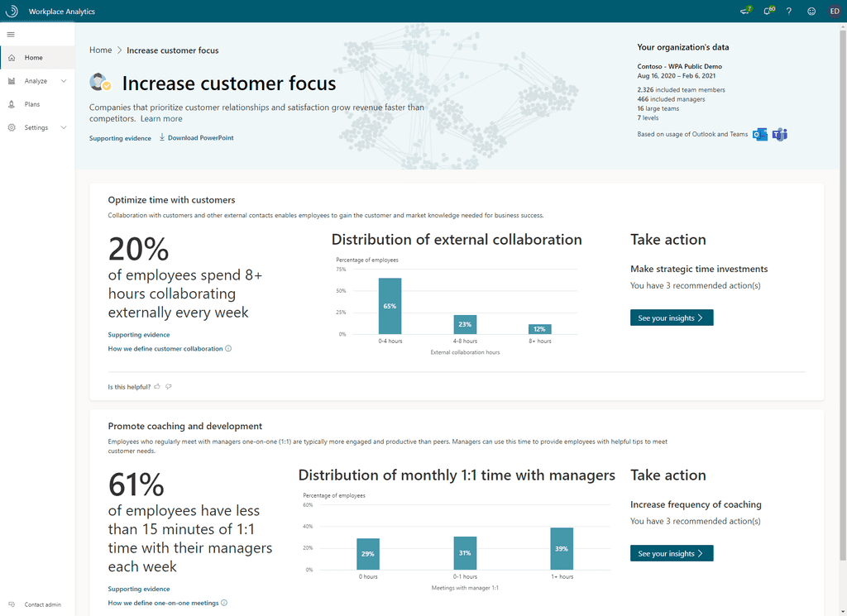
Task: Click the help question mark icon
Action: coord(789,12)
